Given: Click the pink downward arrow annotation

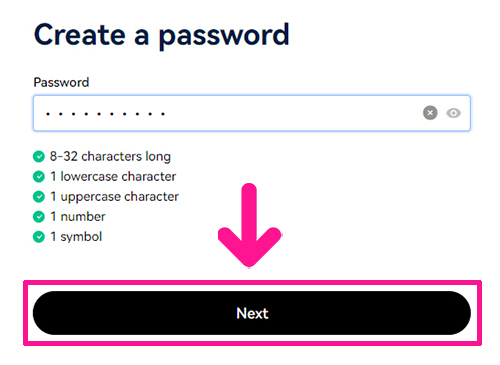Looking at the screenshot, I should [249, 225].
